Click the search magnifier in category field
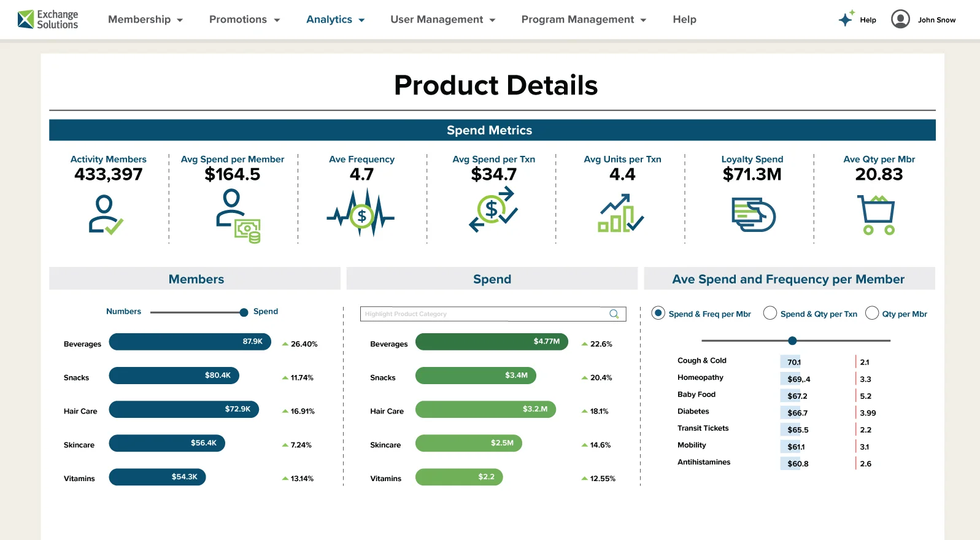This screenshot has width=980, height=540. (x=614, y=314)
